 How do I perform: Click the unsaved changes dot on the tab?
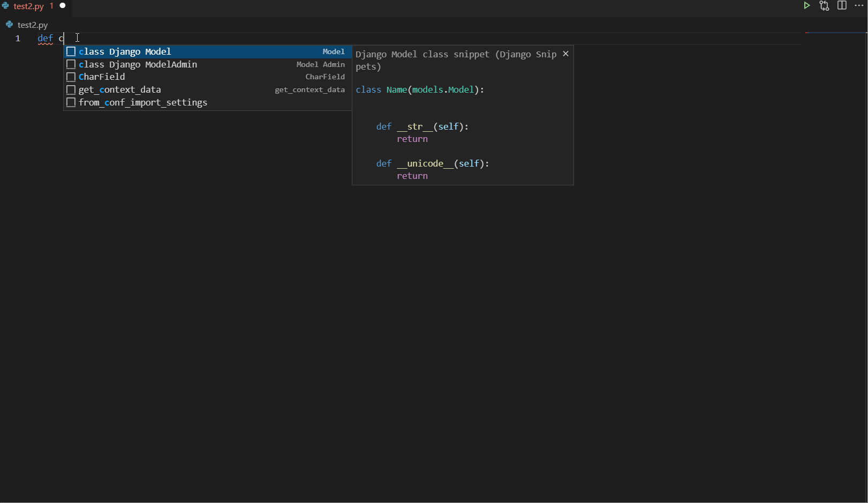[63, 6]
